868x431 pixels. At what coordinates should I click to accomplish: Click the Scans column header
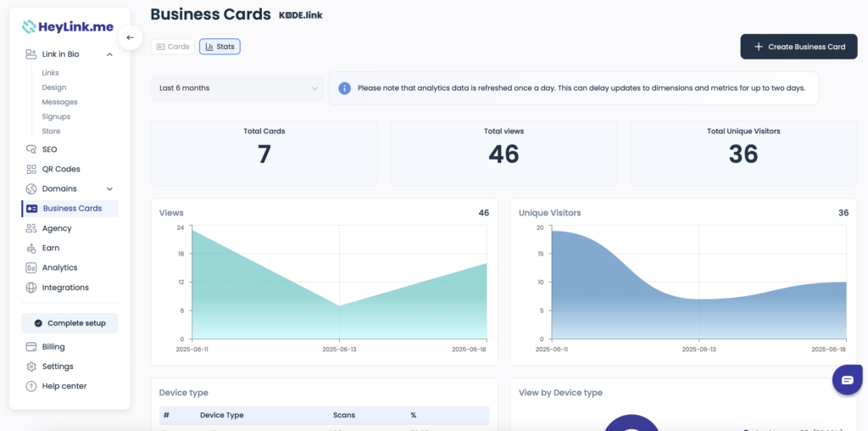[x=344, y=415]
